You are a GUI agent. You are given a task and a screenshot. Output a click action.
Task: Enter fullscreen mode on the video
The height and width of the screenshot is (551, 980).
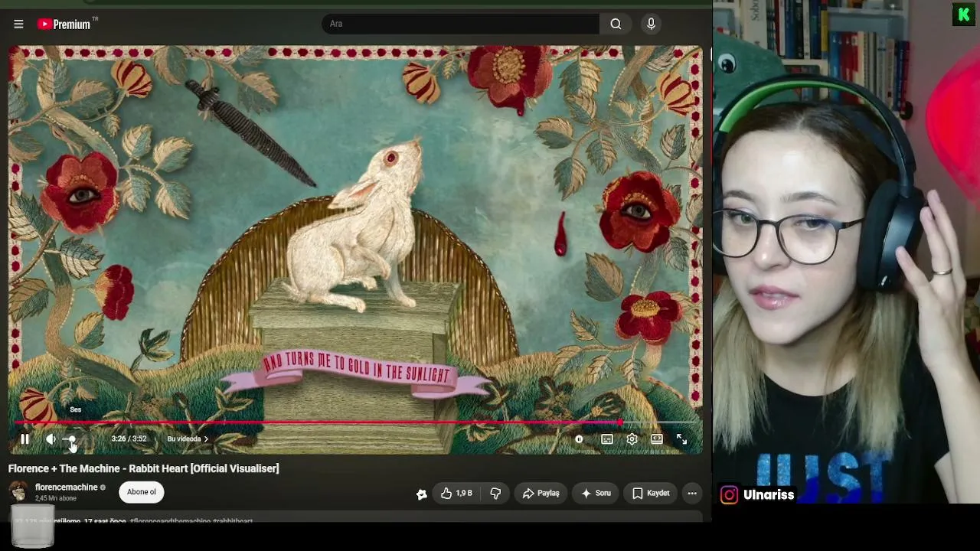coord(681,439)
